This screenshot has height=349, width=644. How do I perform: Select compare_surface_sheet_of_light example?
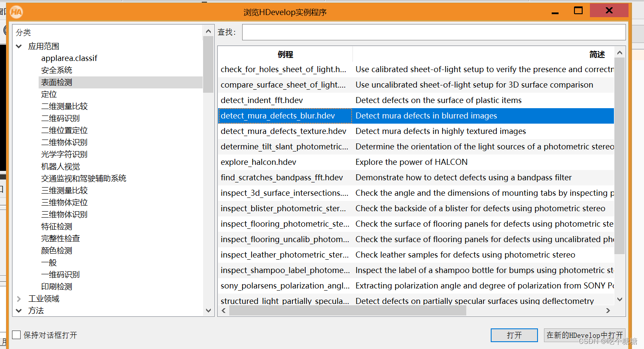(x=283, y=85)
